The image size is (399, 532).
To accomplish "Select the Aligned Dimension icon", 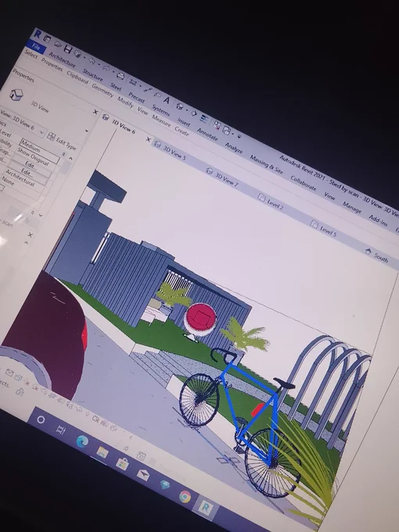I will click(148, 89).
